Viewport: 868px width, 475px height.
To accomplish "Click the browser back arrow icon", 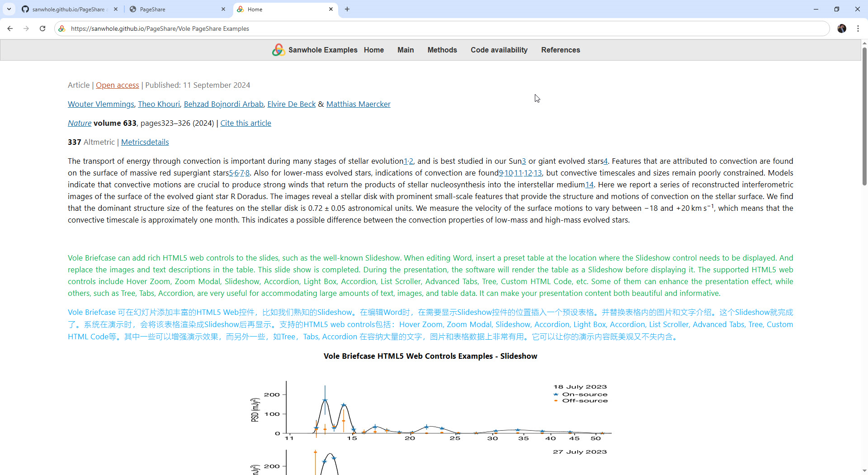I will (x=10, y=28).
